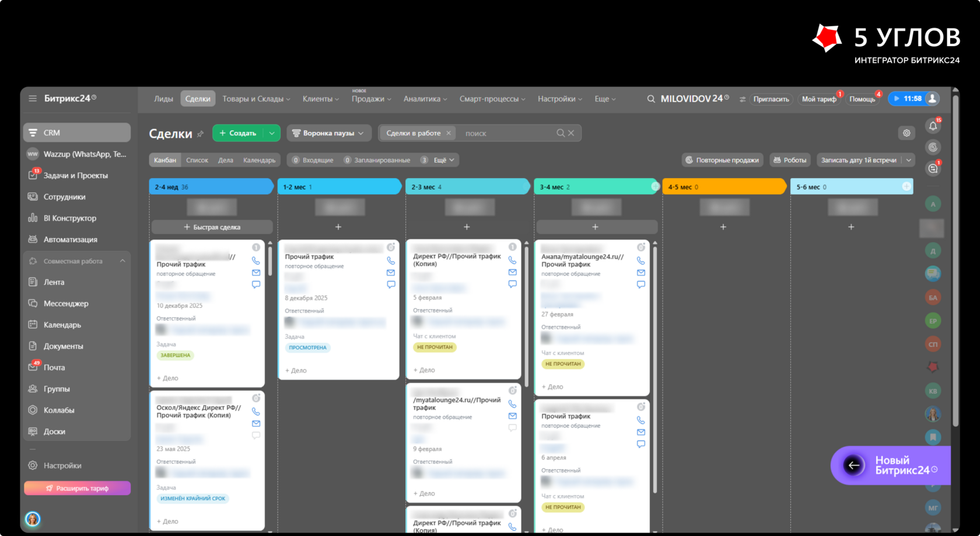Viewport: 980px width, 536px height.
Task: Open Доски in the sidebar
Action: click(x=77, y=431)
